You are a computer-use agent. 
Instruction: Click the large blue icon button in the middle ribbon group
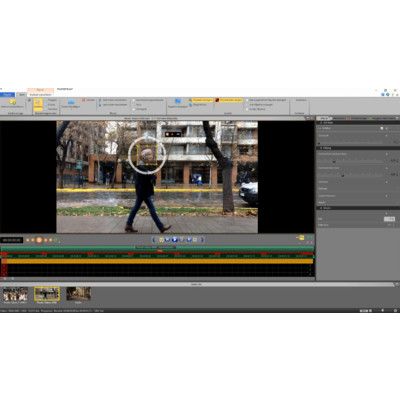click(178, 103)
